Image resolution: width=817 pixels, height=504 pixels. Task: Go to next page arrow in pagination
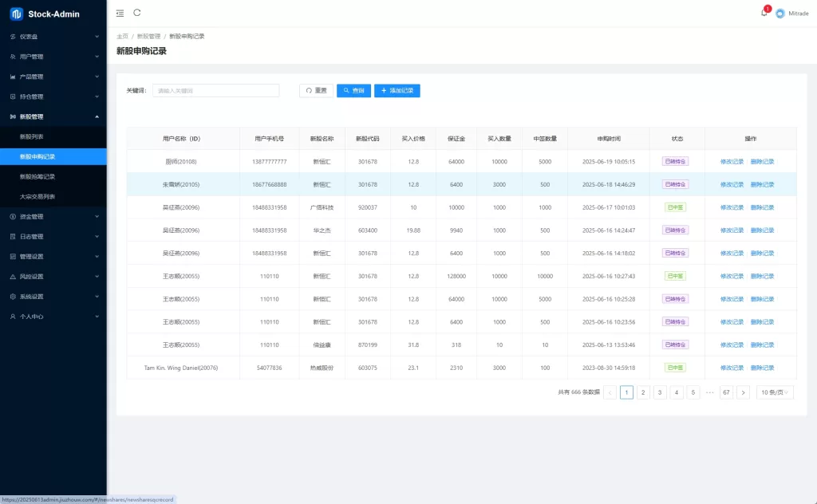[743, 392]
